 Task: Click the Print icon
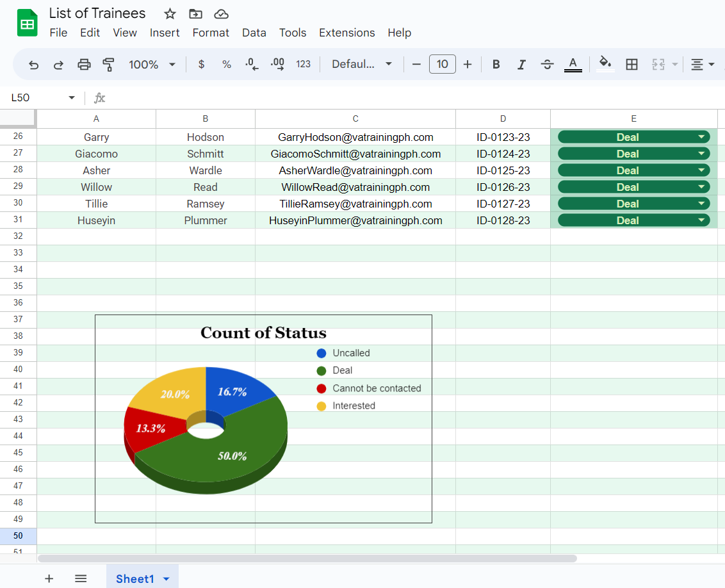pos(84,64)
